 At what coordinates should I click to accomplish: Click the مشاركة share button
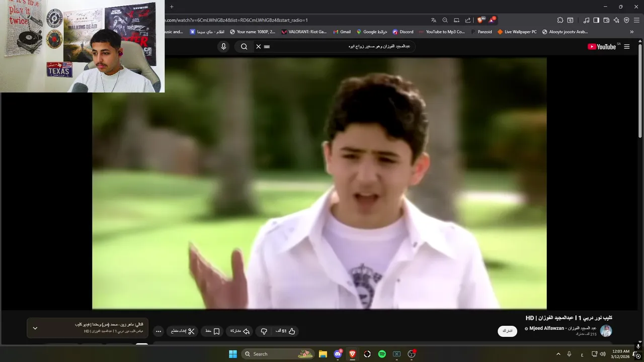[240, 331]
